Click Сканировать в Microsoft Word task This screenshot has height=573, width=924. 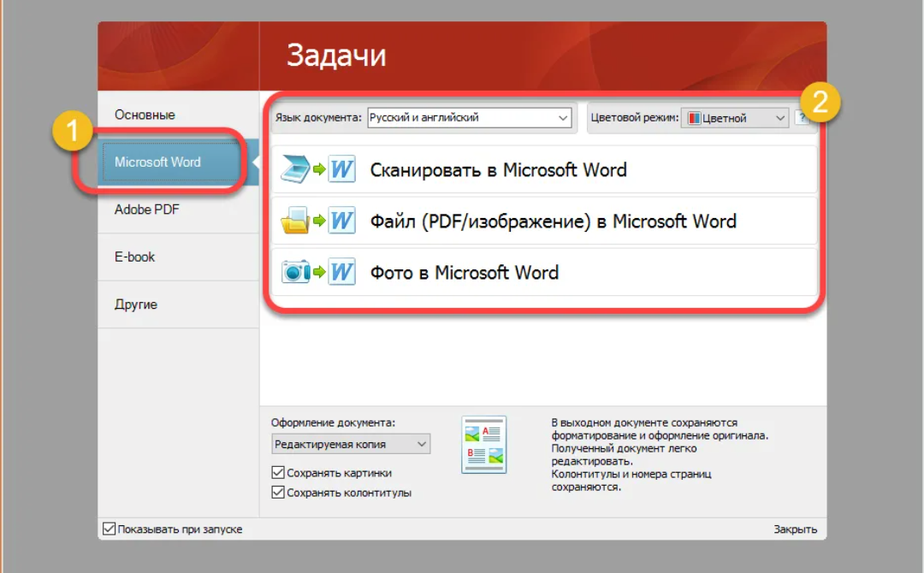tap(544, 169)
